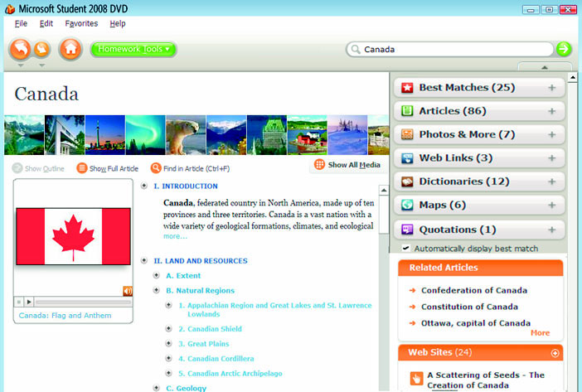Click the speaker icon on the flag media
Viewport: 582px width, 392px height.
[x=128, y=291]
